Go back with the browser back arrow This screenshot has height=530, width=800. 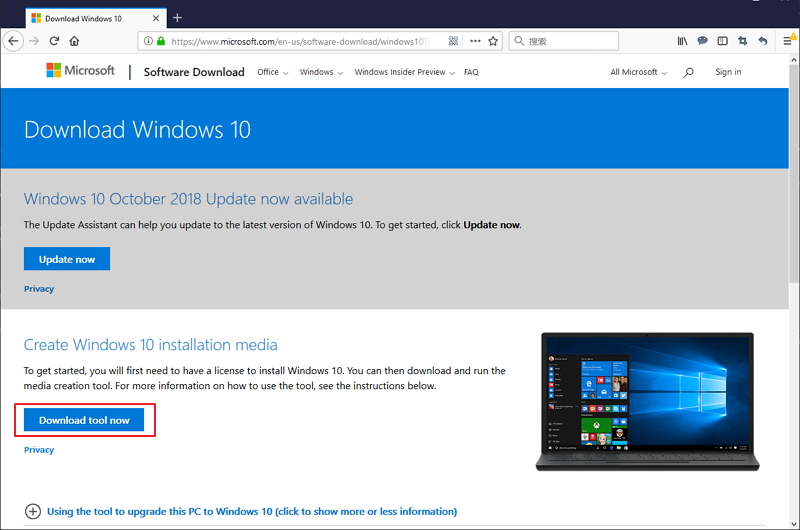(x=14, y=41)
